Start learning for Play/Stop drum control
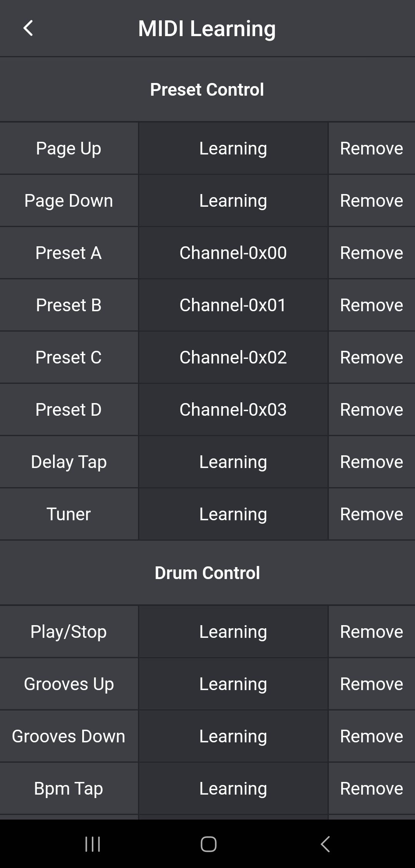This screenshot has width=415, height=868. tap(232, 631)
